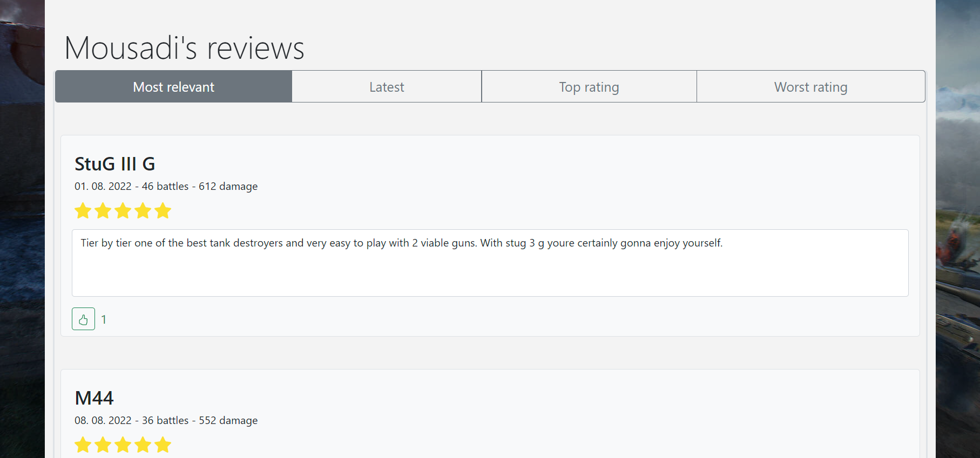Click the StuG III G date and battles line
This screenshot has width=980, height=458.
point(166,186)
